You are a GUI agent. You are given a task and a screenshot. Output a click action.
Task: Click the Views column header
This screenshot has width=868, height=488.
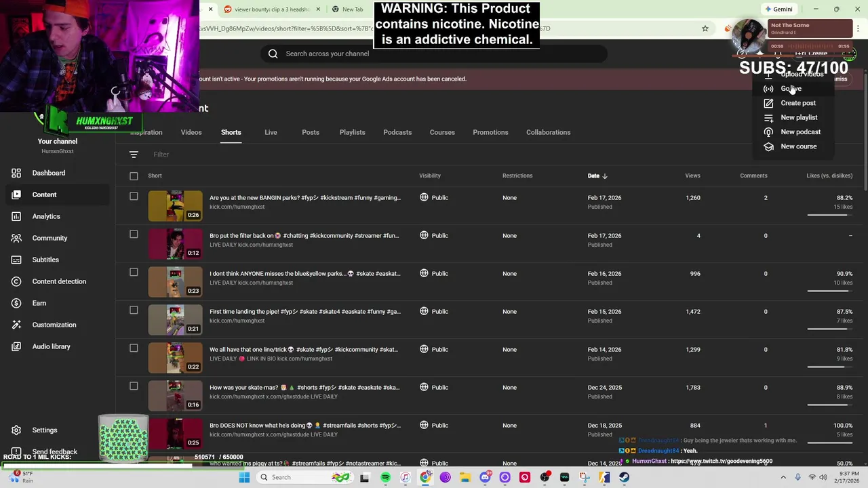click(x=692, y=176)
